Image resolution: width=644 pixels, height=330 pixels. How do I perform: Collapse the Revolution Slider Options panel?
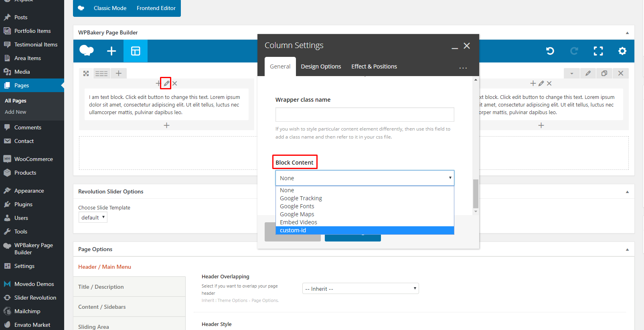pyautogui.click(x=627, y=192)
